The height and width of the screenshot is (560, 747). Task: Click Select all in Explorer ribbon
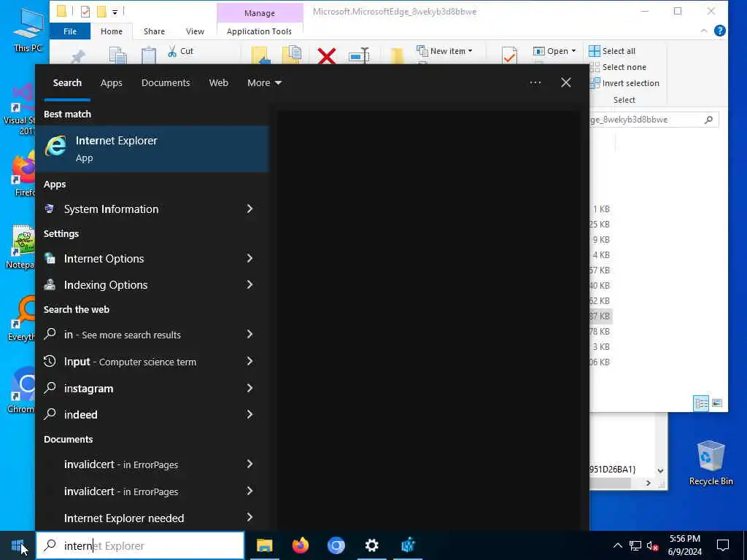point(612,51)
